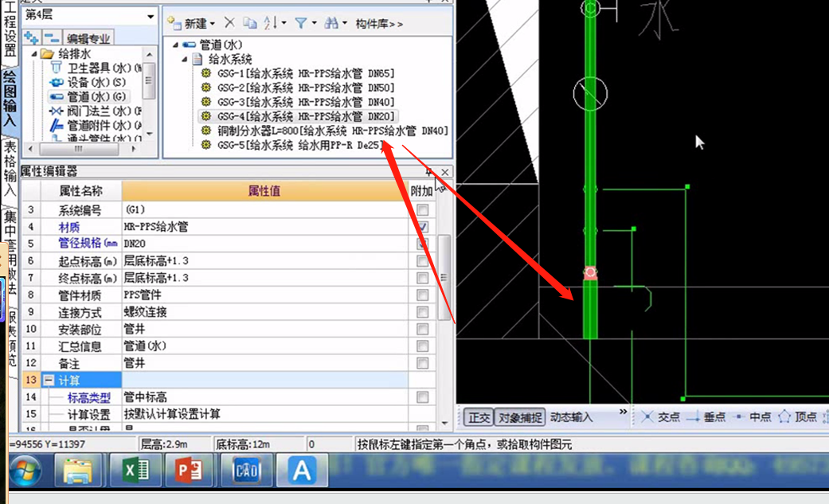Tick the 附加 checkbox for 标高类型
This screenshot has height=504, width=829.
point(422,397)
